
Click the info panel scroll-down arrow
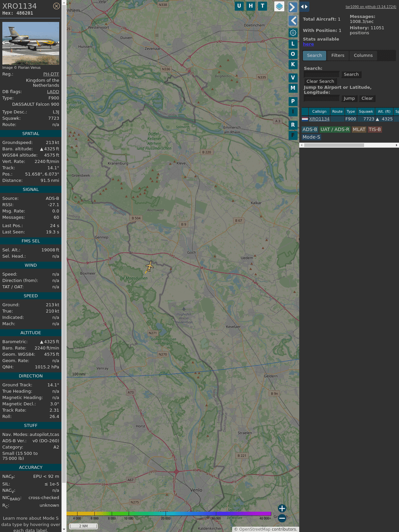[64, 529]
